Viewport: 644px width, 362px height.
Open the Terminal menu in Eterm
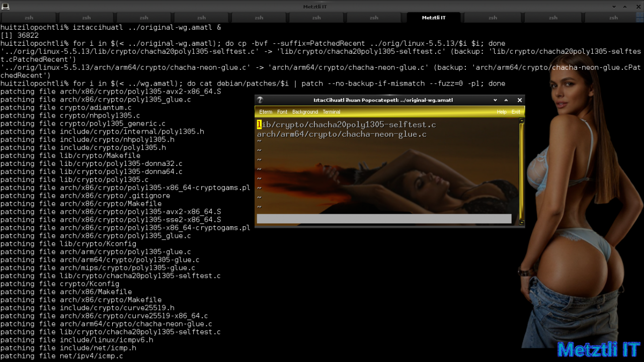[x=332, y=112]
